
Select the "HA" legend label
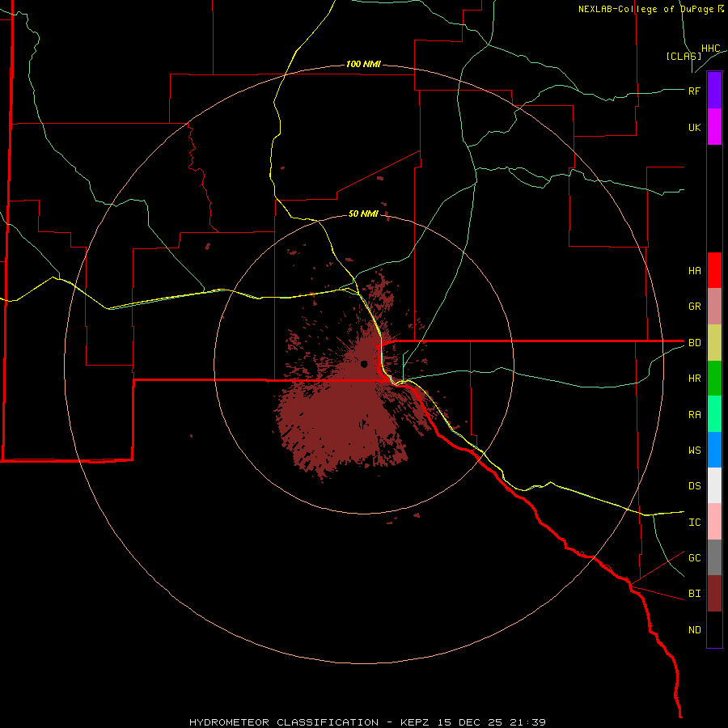(694, 271)
